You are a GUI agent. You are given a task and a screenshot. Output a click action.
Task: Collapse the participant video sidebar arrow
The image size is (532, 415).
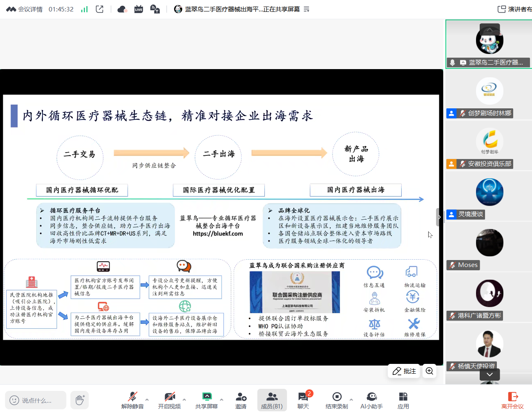pos(440,217)
